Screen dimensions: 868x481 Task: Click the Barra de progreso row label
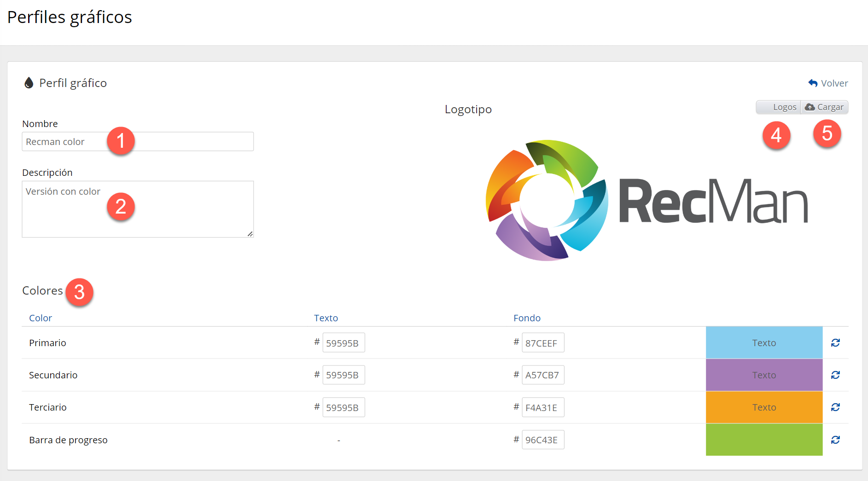click(x=68, y=440)
